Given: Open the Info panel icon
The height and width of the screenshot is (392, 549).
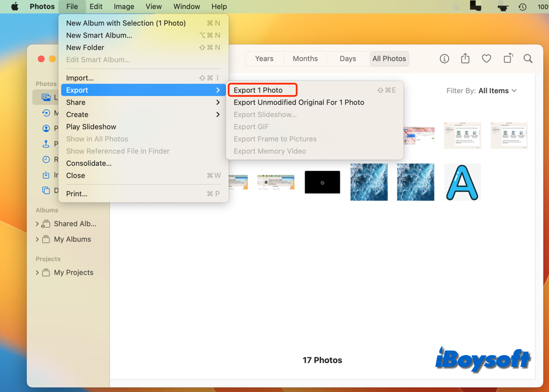Looking at the screenshot, I should tap(444, 58).
